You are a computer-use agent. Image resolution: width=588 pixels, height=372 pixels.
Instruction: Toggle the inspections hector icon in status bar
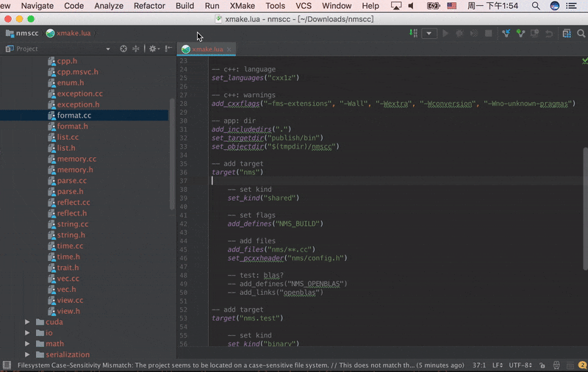pyautogui.click(x=556, y=365)
